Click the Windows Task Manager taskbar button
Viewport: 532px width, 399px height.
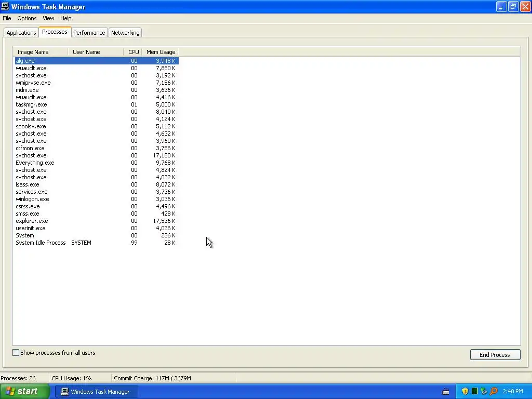click(96, 392)
